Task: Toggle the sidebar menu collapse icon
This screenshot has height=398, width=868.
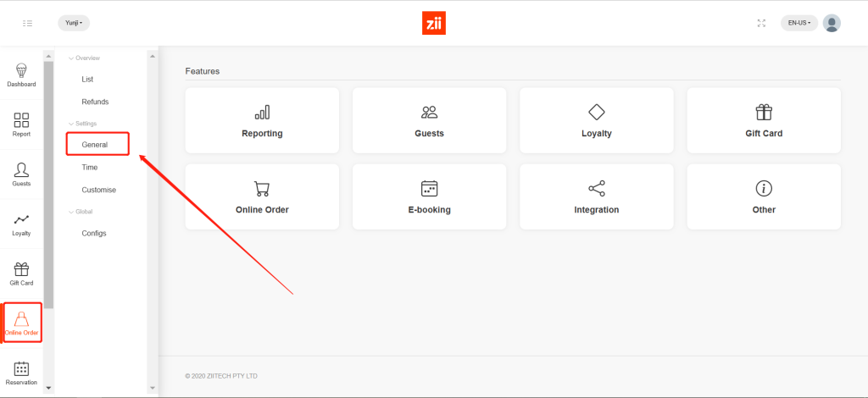Action: point(28,23)
